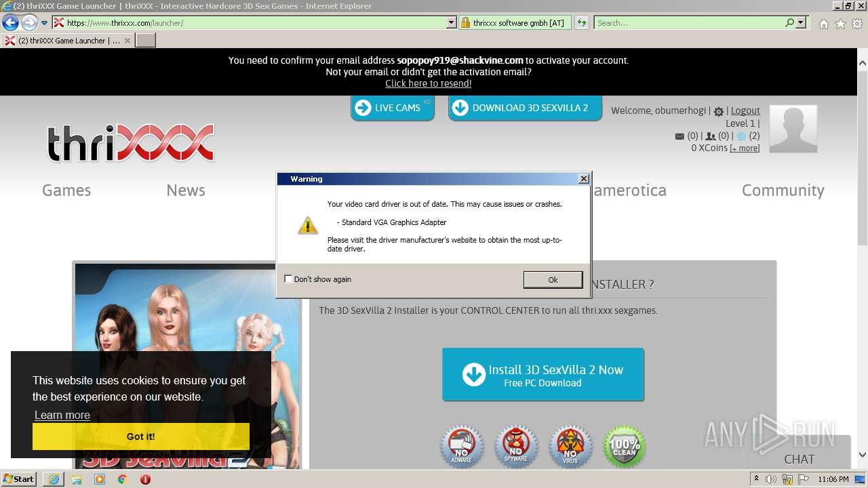This screenshot has height=488, width=868.
Task: Open the News menu
Action: 186,190
